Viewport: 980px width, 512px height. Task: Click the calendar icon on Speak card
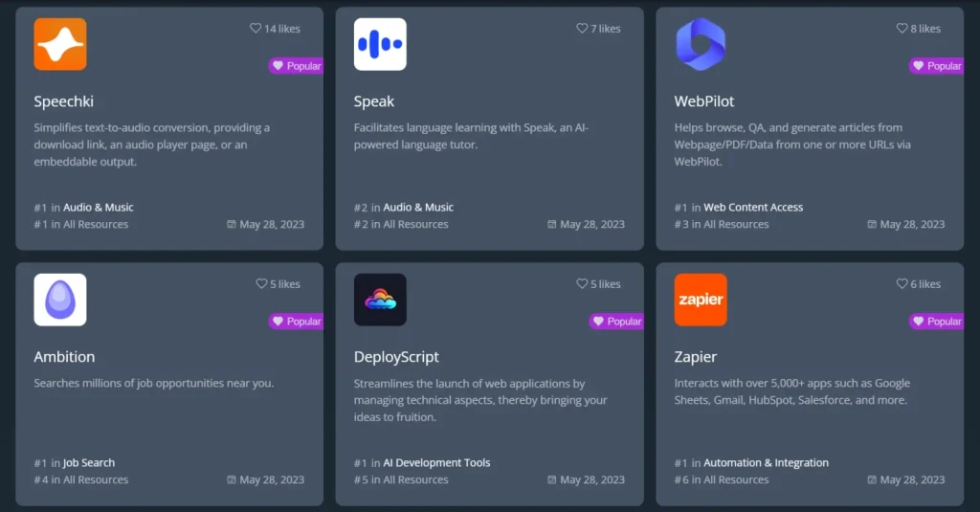(552, 224)
